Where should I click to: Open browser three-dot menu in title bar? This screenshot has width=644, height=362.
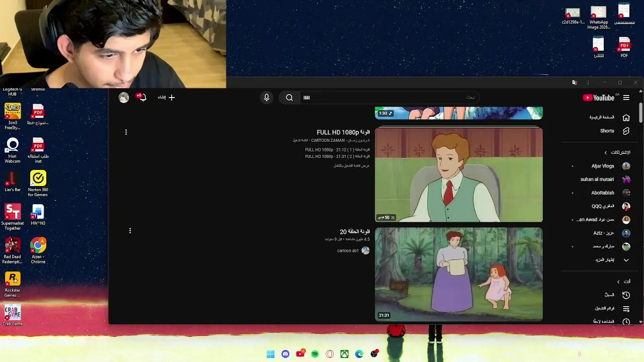coord(588,82)
